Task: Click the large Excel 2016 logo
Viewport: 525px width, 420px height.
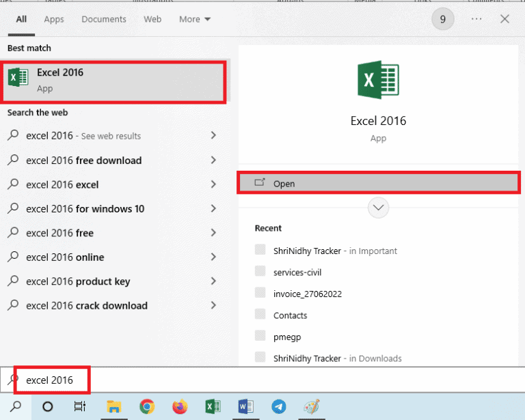Action: (x=378, y=80)
